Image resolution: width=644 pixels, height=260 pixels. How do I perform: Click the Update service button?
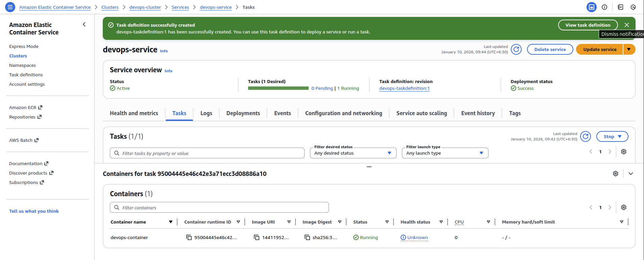600,49
